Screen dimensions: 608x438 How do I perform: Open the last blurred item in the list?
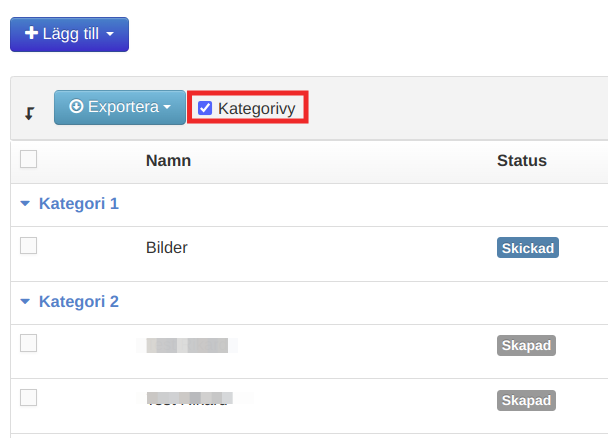(x=186, y=400)
